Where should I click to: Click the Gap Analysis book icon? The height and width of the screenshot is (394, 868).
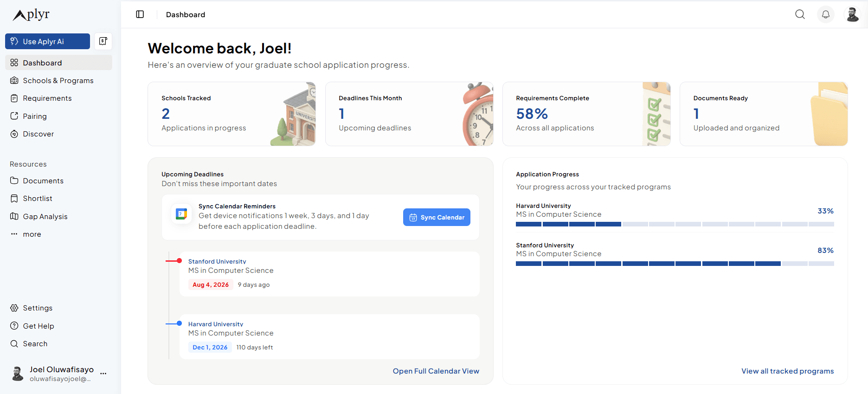(14, 216)
